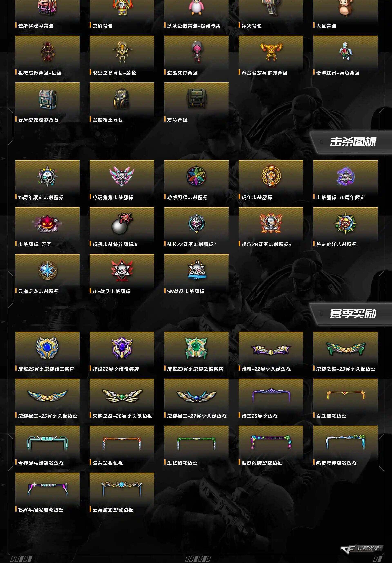
Task: Click the SN战队击杀图标 skull icon
Action: pos(196,270)
